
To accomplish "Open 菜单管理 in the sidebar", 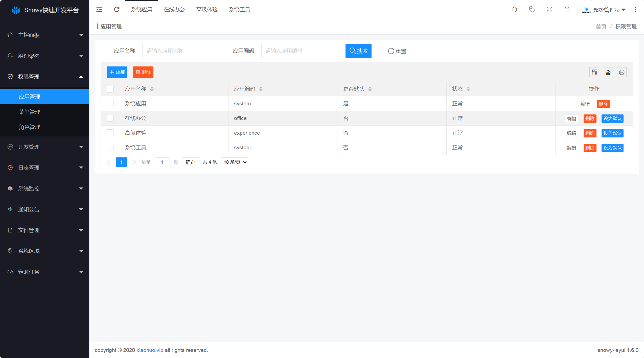I will [x=30, y=112].
